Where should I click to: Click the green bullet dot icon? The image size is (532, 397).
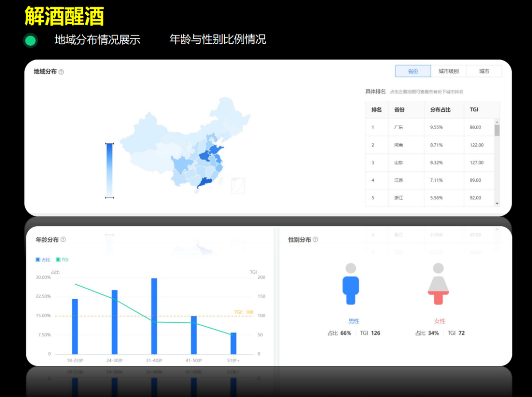(31, 41)
